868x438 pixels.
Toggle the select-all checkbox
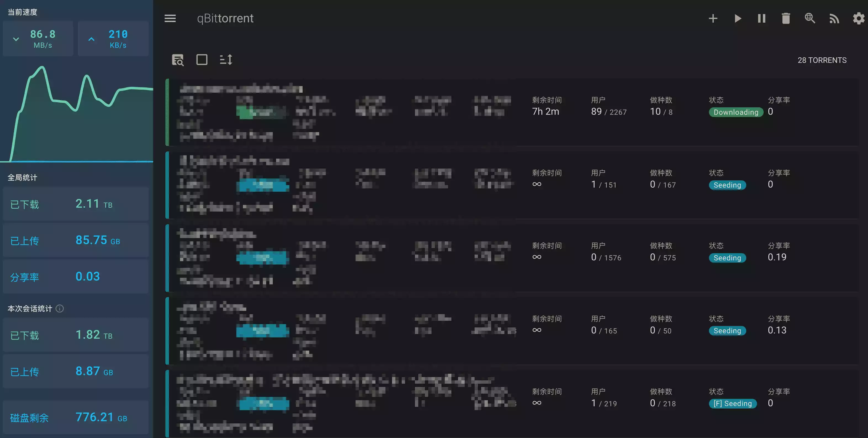(202, 60)
